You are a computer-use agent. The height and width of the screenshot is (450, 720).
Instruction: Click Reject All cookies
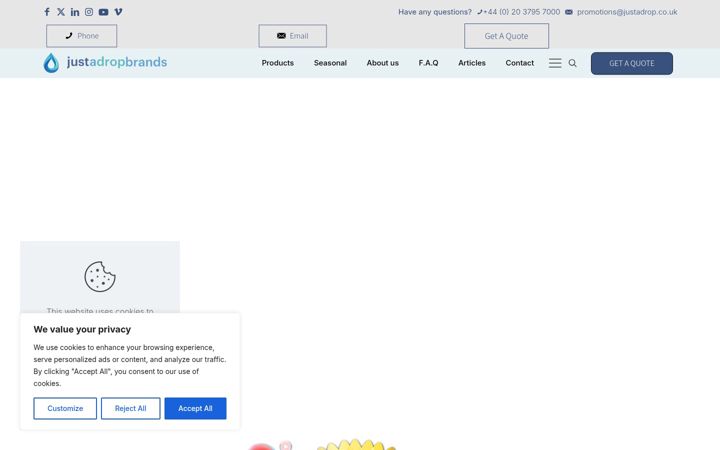(130, 408)
